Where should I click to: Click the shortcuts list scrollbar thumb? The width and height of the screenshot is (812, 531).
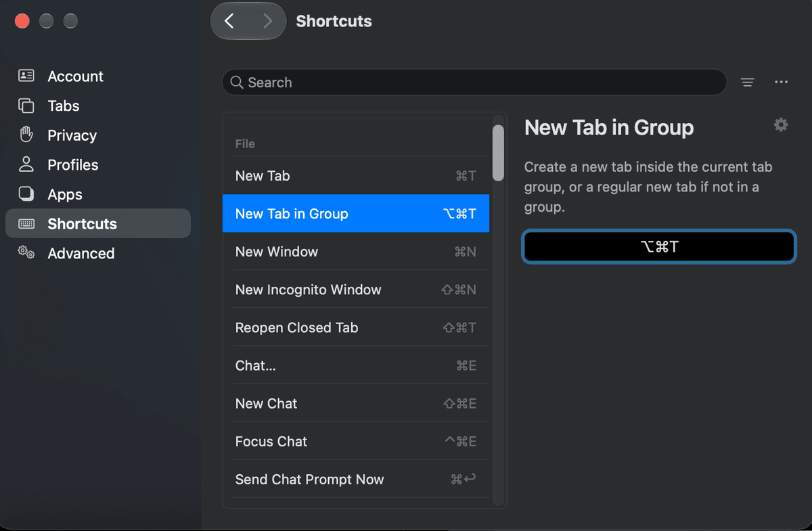pyautogui.click(x=498, y=153)
